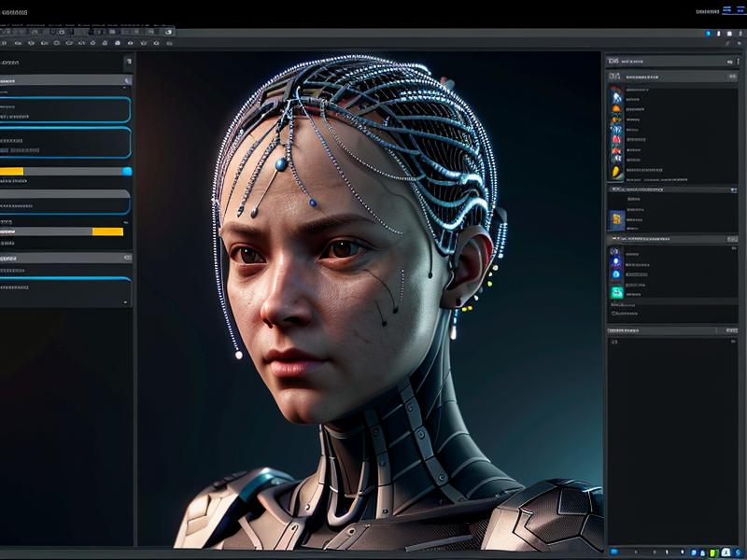The image size is (747, 560).
Task: Click the first blue-outlined field in left panel
Action: point(65,110)
